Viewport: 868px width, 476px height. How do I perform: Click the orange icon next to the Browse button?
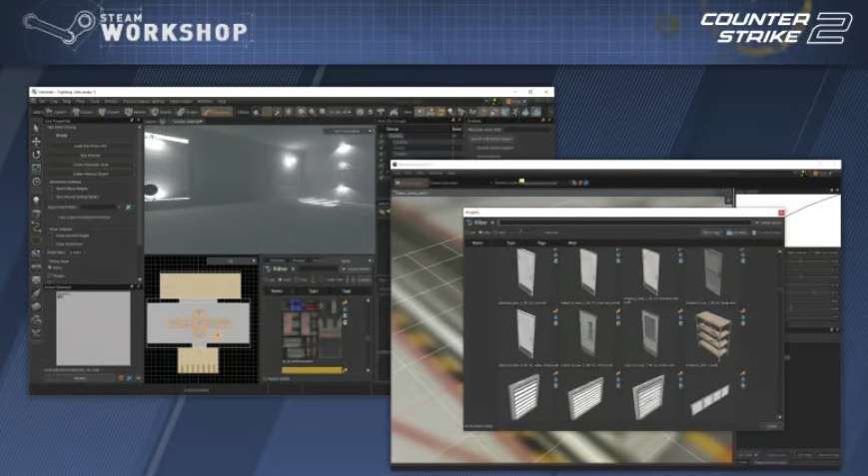coord(121,378)
